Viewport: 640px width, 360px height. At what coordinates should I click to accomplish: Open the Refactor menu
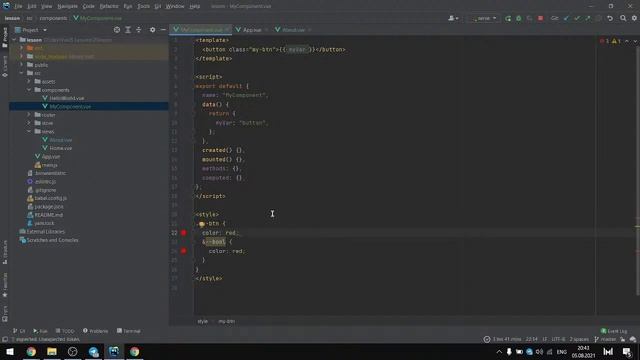pyautogui.click(x=109, y=7)
